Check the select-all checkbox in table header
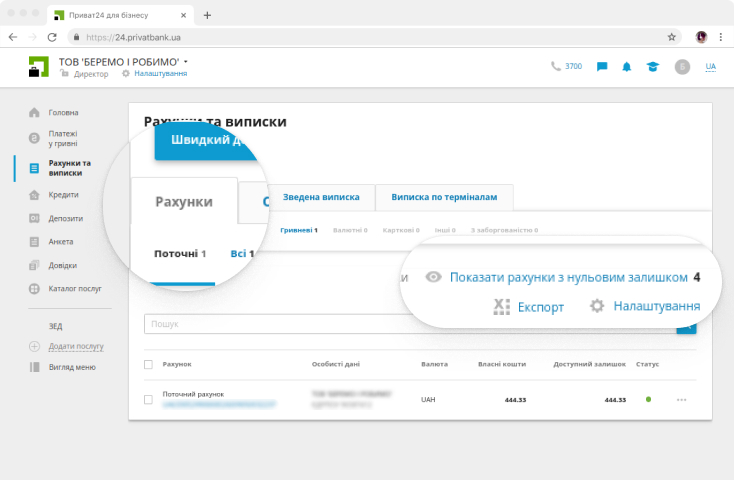Image resolution: width=734 pixels, height=480 pixels. click(x=148, y=364)
